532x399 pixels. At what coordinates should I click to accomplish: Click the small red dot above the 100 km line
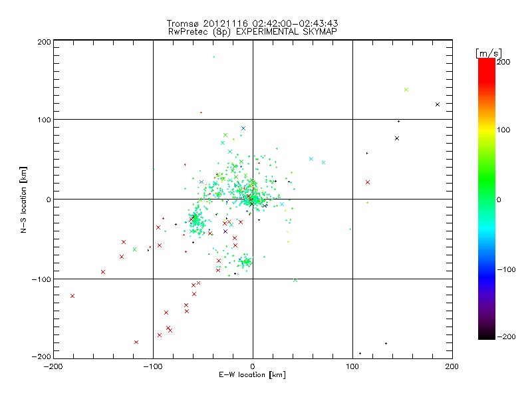(x=201, y=112)
